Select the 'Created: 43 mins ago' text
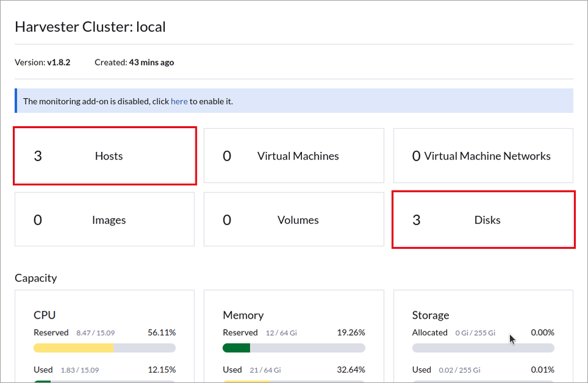Screen dimensions: 588x383 coord(134,63)
